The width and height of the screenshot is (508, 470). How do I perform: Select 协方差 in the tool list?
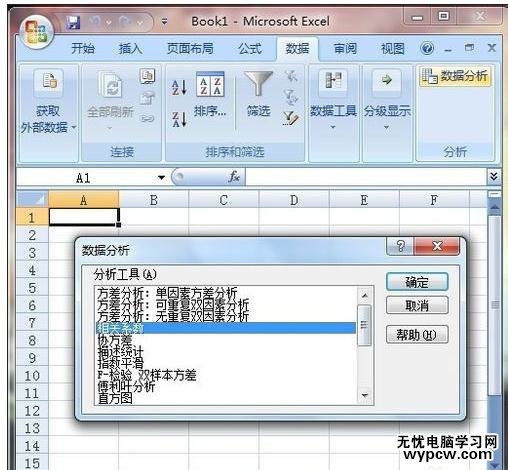(x=115, y=340)
